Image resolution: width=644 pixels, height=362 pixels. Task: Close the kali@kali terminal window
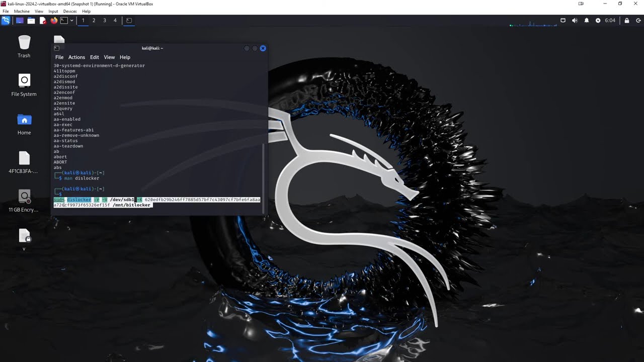(263, 48)
